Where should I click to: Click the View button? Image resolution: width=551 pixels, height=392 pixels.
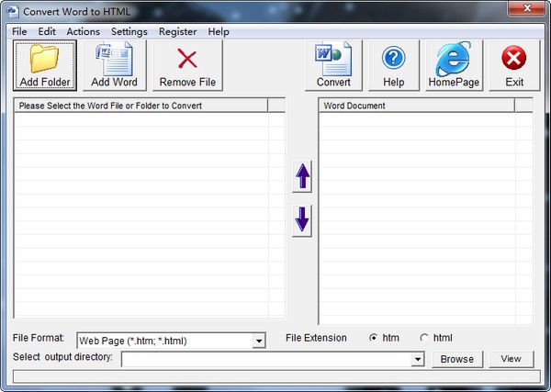[512, 359]
